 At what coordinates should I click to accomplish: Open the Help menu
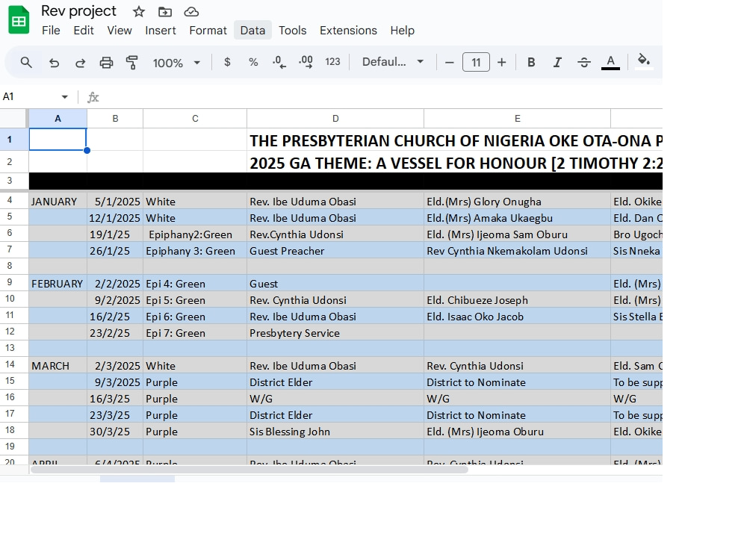(402, 31)
